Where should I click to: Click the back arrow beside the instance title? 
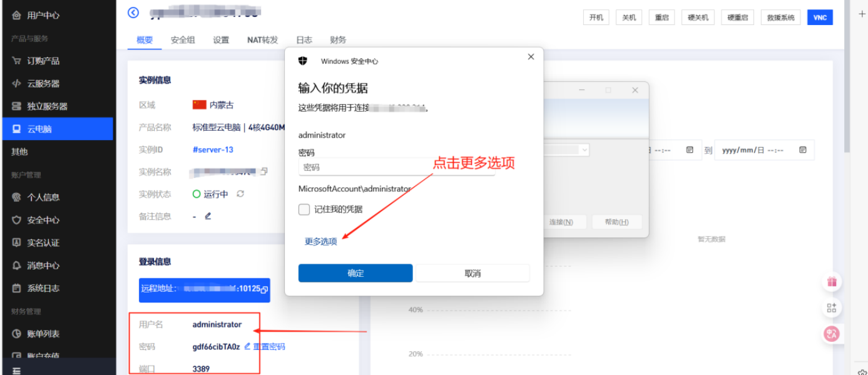133,12
